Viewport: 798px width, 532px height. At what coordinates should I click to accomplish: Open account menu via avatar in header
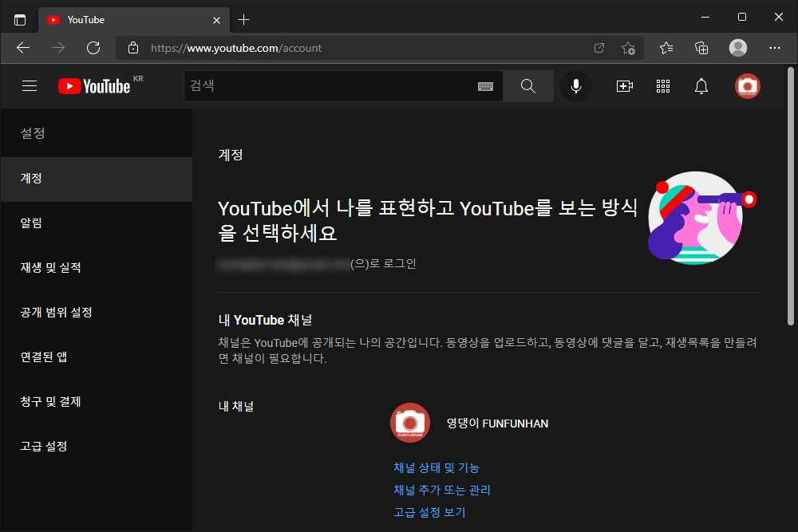pos(748,86)
